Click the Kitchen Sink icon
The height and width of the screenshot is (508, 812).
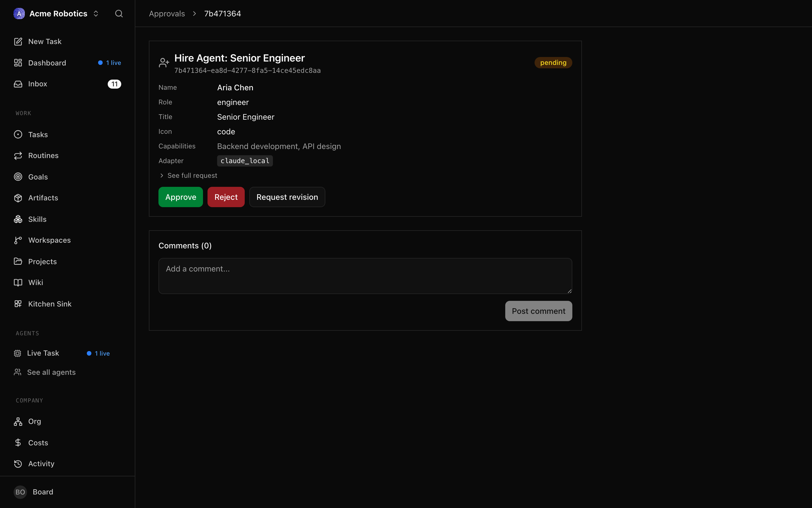pyautogui.click(x=18, y=304)
